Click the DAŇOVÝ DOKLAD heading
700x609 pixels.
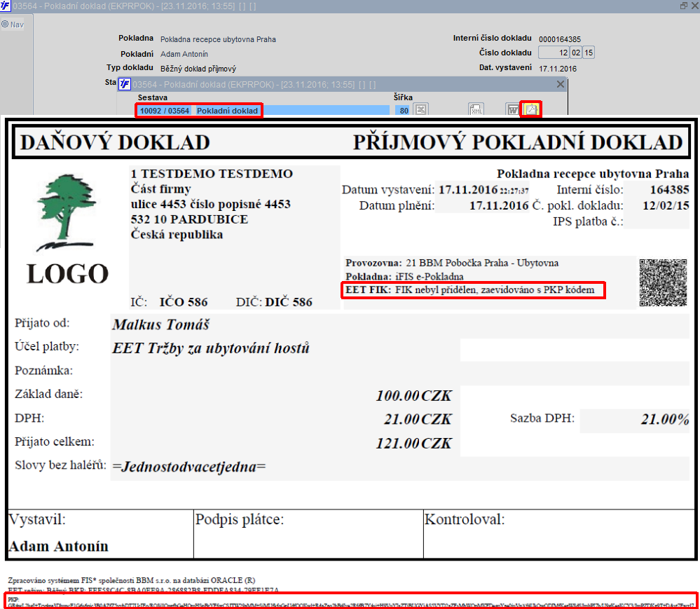(x=115, y=142)
